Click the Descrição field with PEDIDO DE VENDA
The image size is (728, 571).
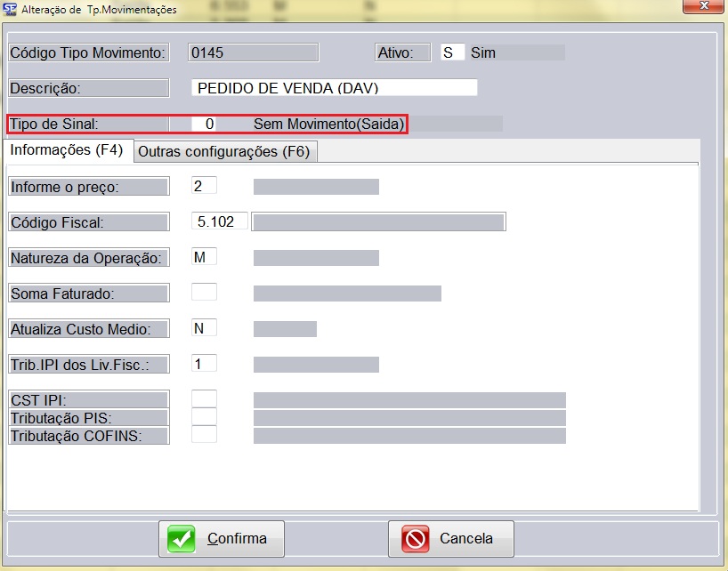coord(334,88)
